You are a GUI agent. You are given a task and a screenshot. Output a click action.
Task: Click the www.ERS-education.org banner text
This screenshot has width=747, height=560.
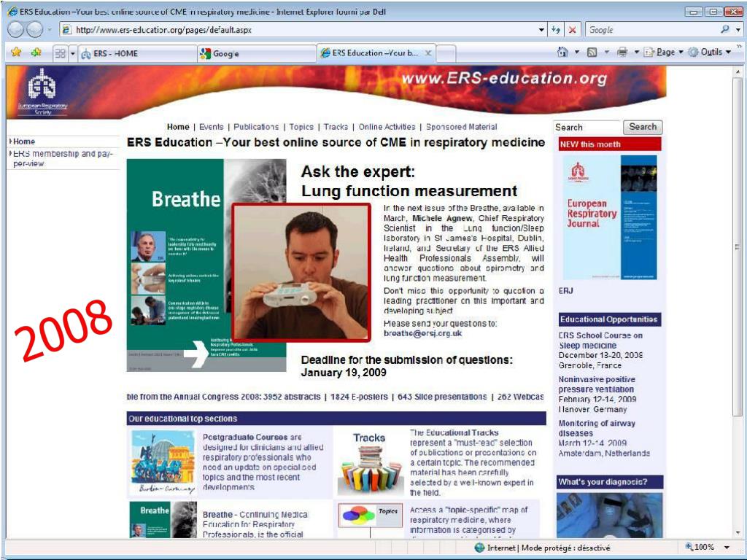point(504,78)
